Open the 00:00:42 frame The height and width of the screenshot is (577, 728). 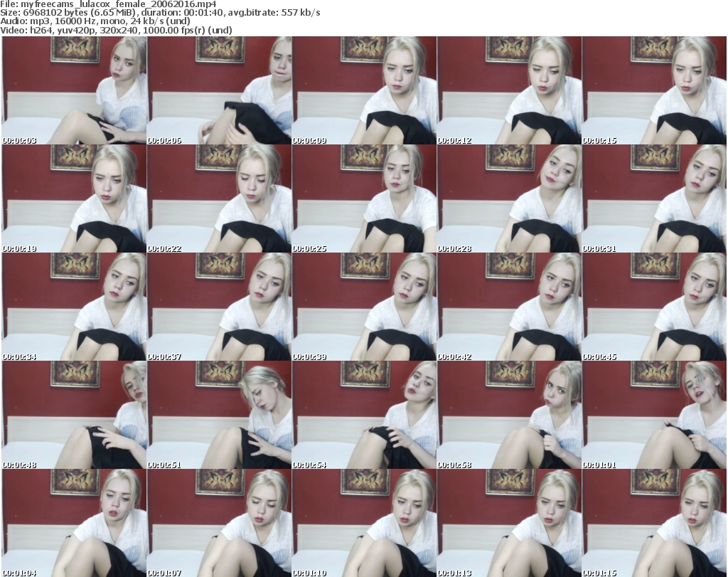point(509,307)
